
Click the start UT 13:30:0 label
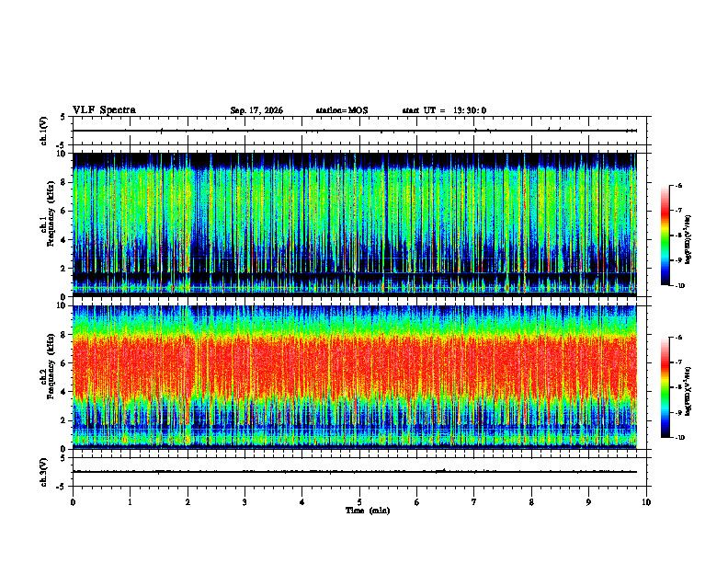point(444,110)
